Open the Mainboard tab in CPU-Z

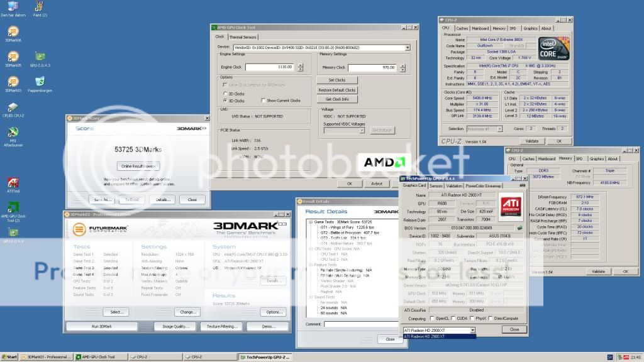coord(480,28)
